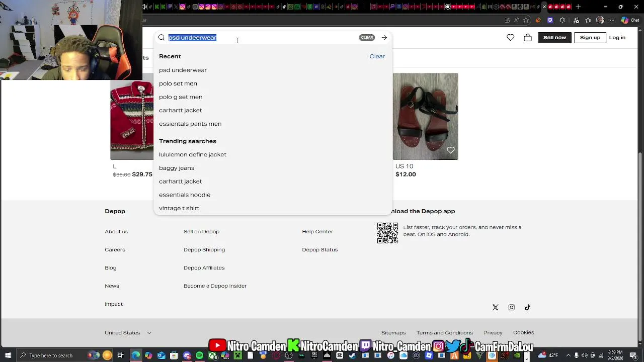Open Windows Start menu

[x=8, y=355]
